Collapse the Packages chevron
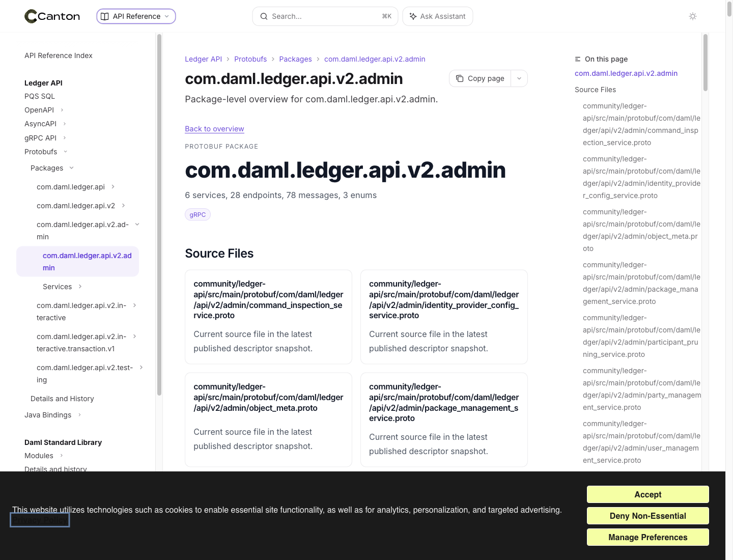Image resolution: width=733 pixels, height=560 pixels. tap(71, 168)
